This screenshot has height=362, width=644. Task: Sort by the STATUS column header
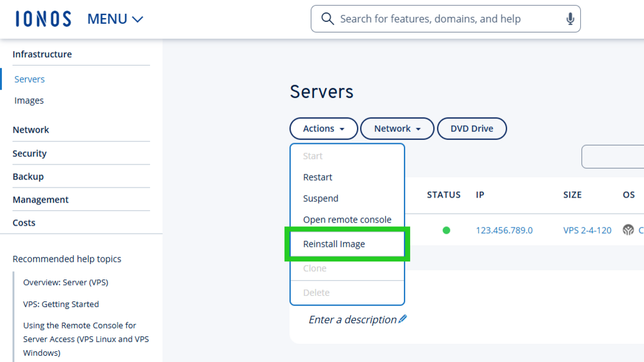[443, 195]
